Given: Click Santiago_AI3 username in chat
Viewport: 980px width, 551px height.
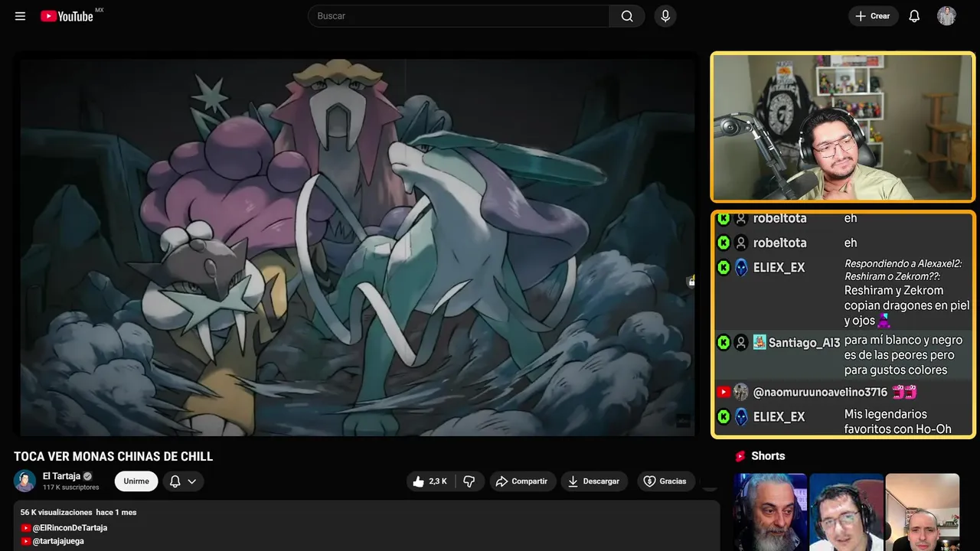Looking at the screenshot, I should point(804,343).
